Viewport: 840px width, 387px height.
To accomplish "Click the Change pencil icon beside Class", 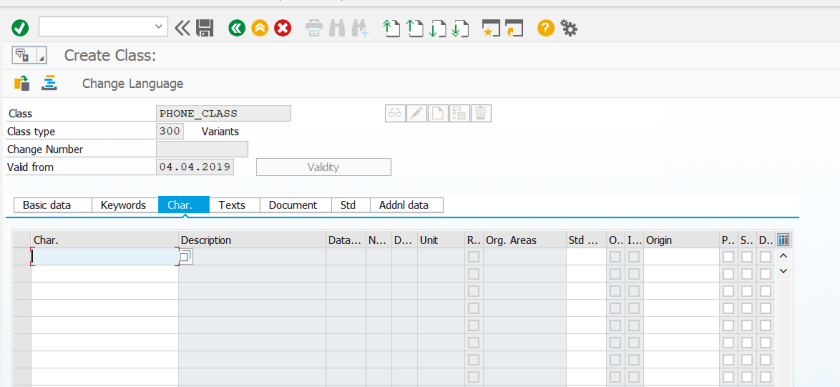I will [417, 113].
